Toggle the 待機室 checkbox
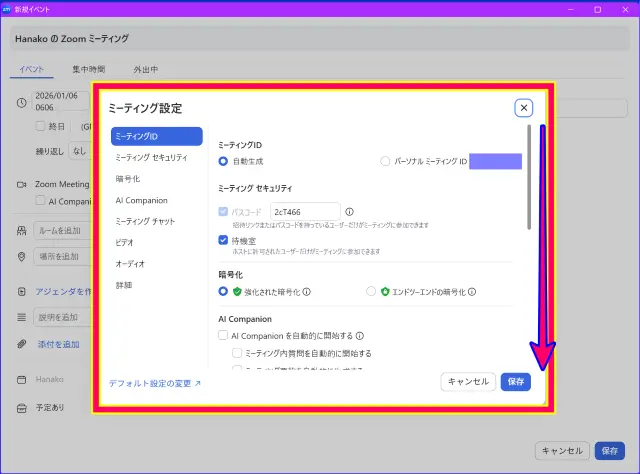 tap(223, 240)
